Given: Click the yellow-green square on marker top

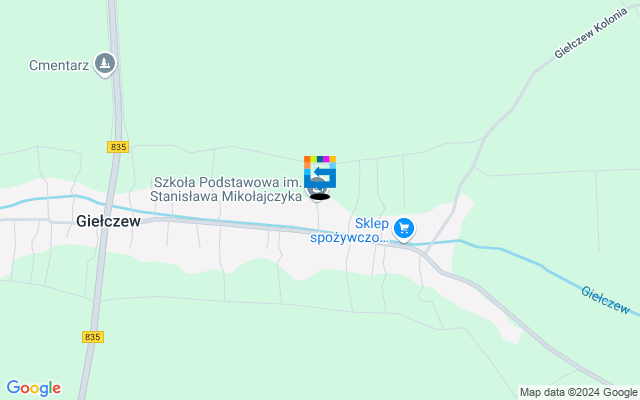Looking at the screenshot, I should click(x=313, y=159).
